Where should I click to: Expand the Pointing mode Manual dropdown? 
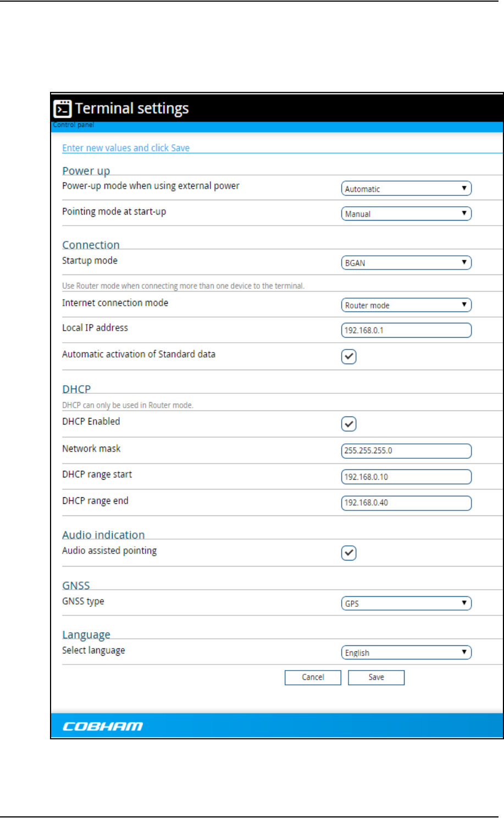click(406, 213)
